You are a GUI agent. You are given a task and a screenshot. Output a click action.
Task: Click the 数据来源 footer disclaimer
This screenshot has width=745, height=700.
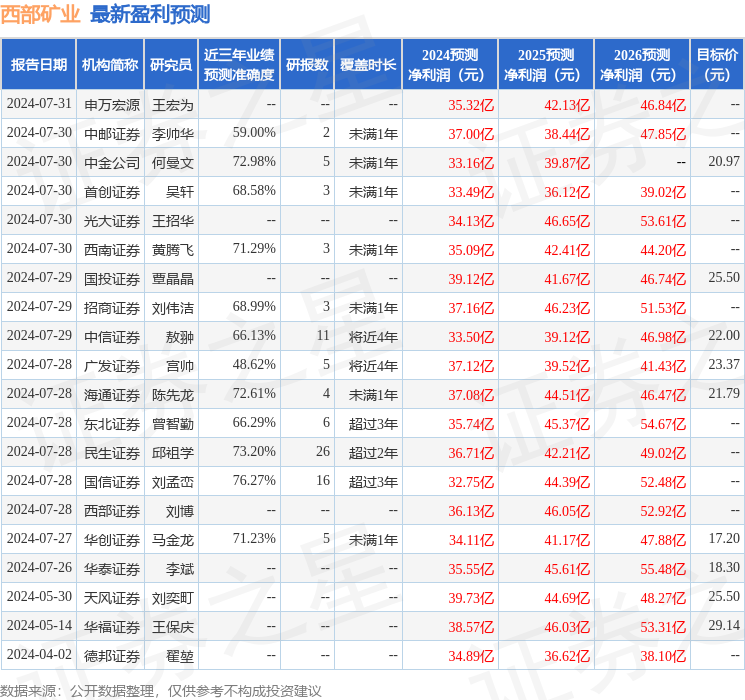pos(161,691)
